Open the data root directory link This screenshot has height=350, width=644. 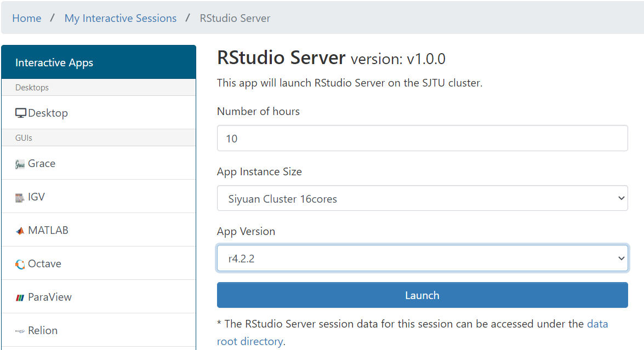(x=412, y=332)
